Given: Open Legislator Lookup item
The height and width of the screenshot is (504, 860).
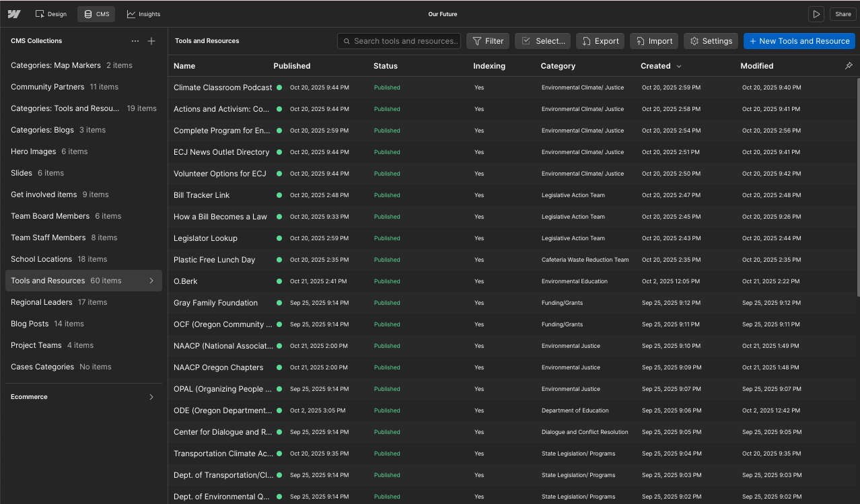Looking at the screenshot, I should pyautogui.click(x=205, y=238).
